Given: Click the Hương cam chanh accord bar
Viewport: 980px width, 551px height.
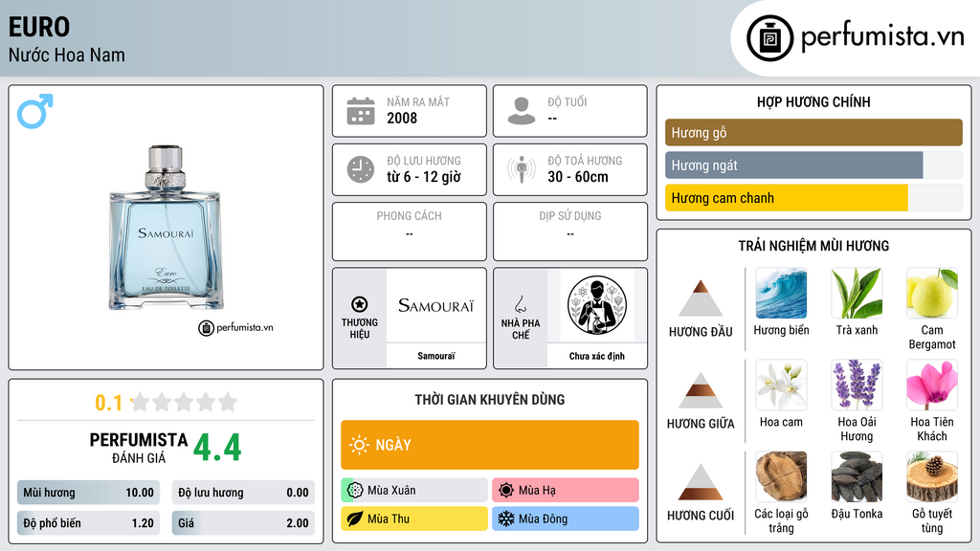Looking at the screenshot, I should point(813,198).
